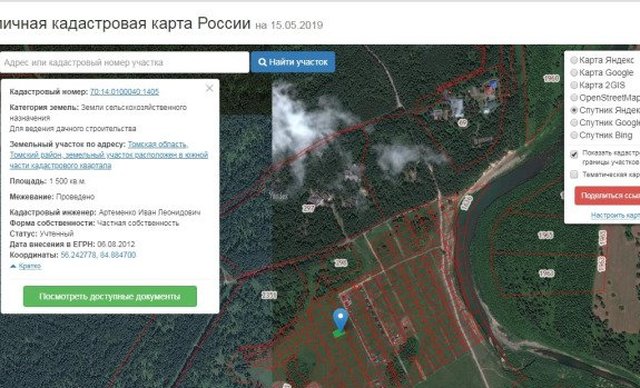Screen dimensions: 640x388
Task: Select Спутник Google radio button
Action: coord(574,122)
